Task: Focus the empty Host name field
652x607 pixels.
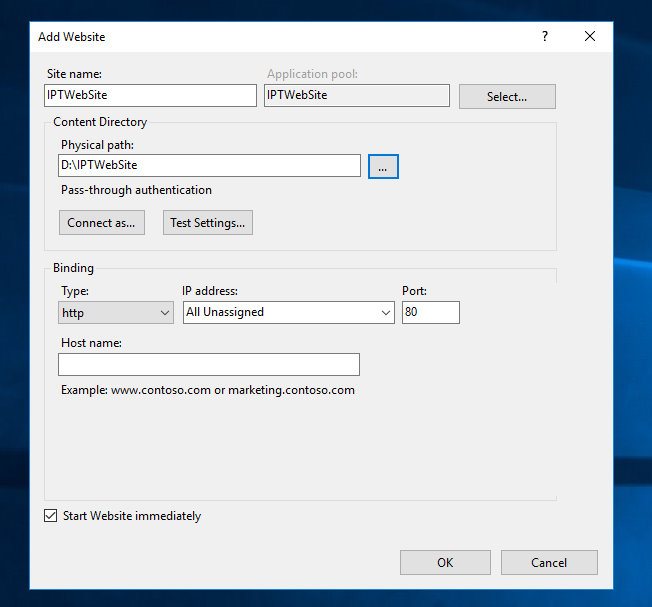Action: (x=209, y=364)
